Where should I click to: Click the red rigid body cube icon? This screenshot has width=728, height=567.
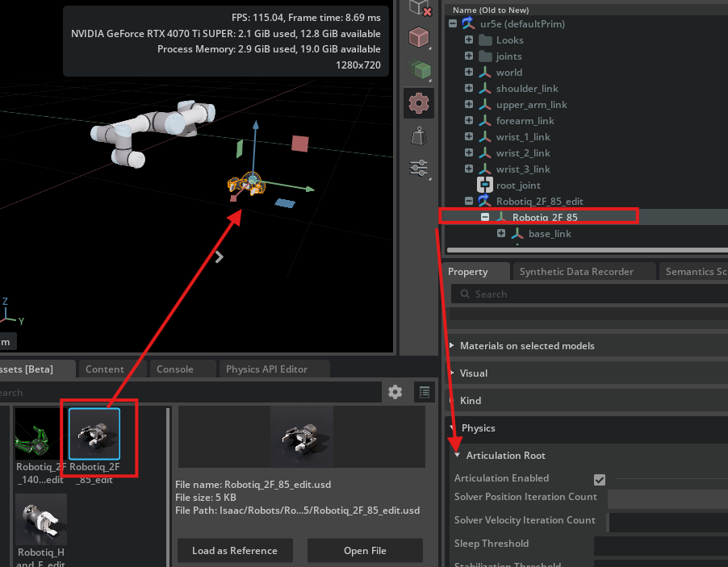click(417, 37)
